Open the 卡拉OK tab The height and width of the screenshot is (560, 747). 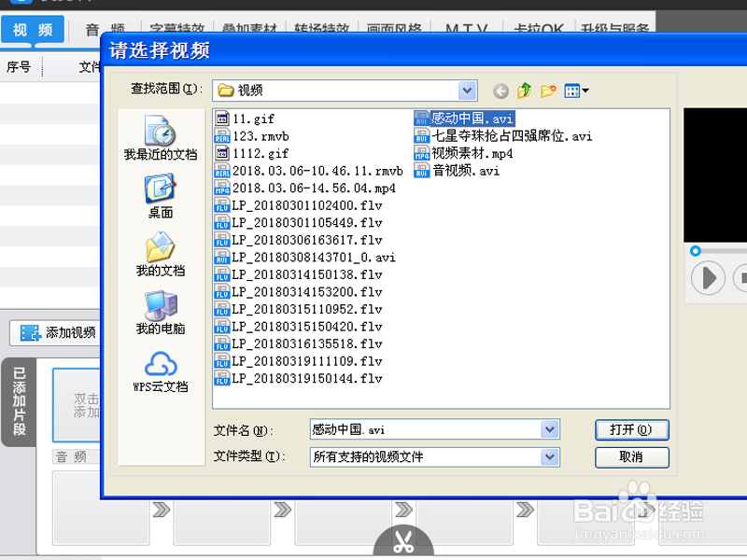click(x=539, y=29)
